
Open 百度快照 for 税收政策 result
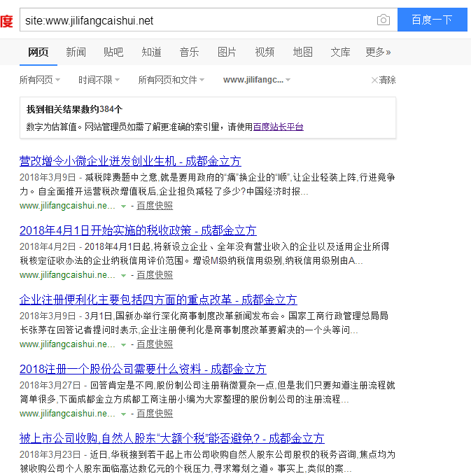click(155, 274)
